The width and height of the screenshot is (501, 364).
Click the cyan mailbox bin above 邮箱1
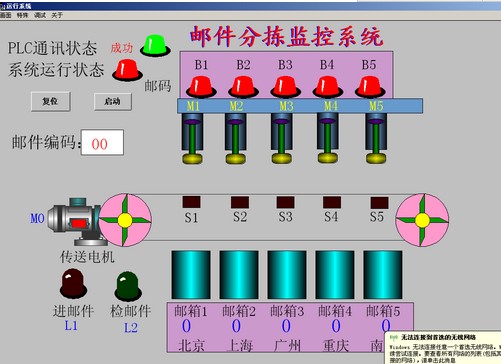pyautogui.click(x=191, y=275)
